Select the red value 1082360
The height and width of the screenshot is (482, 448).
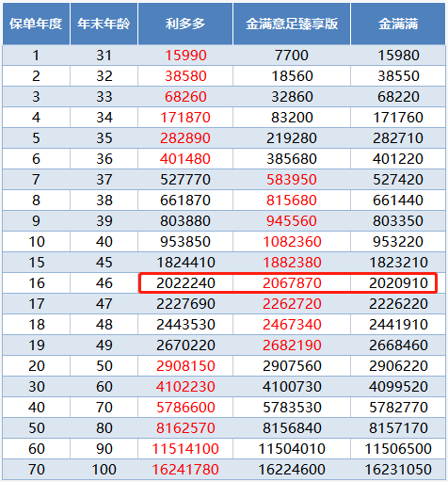point(292,242)
